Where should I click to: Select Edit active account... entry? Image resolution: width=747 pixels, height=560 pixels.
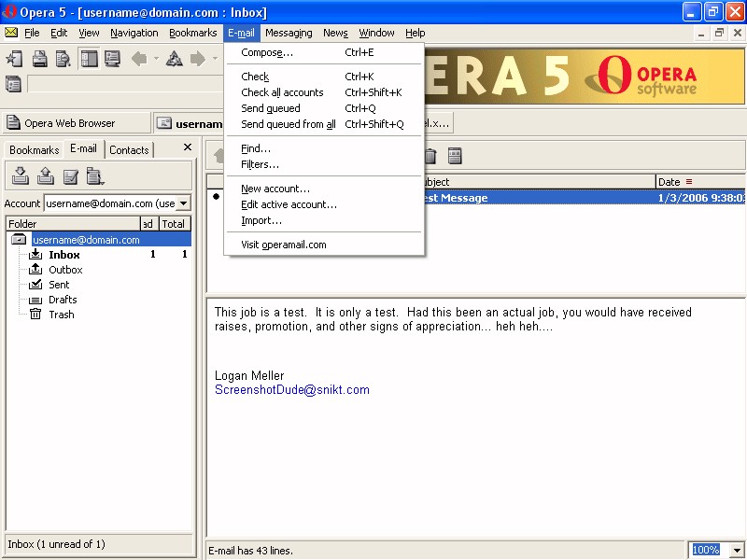324,204
